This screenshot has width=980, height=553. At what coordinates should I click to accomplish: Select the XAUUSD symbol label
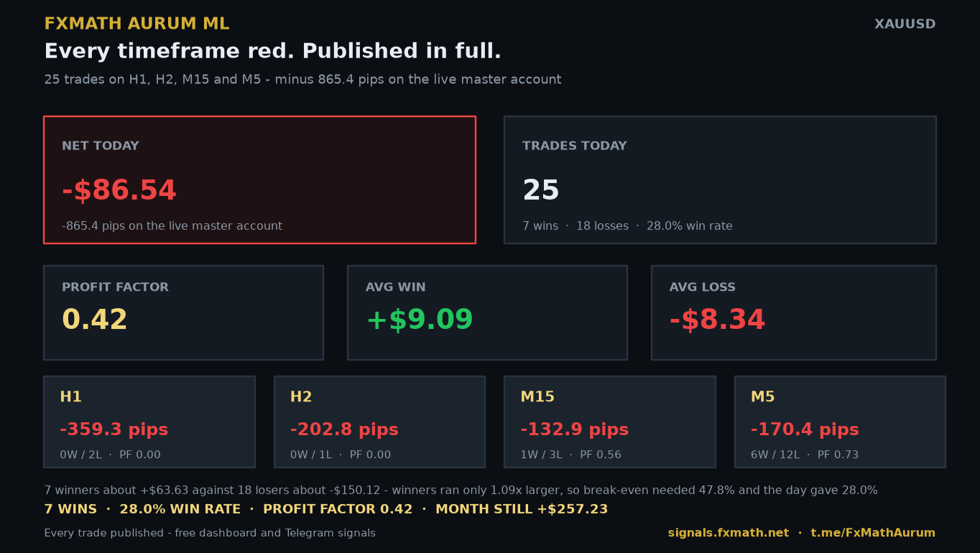click(905, 24)
